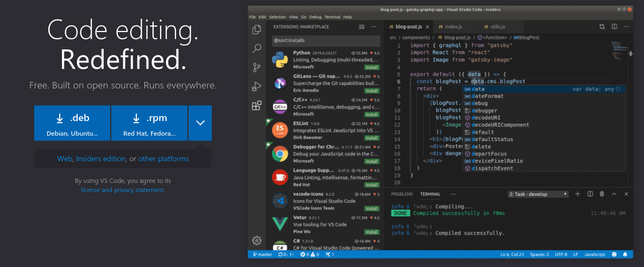
Task: Open the Debug icon in activity bar
Action: coord(257,86)
